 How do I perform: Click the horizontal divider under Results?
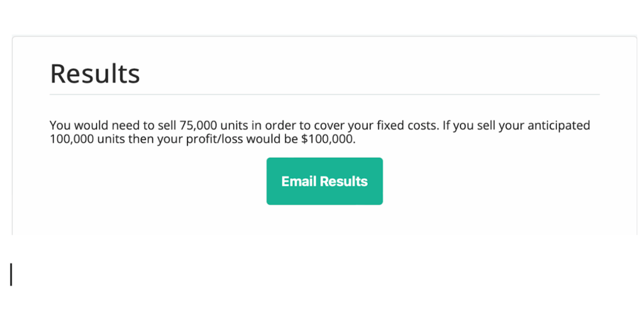325,94
